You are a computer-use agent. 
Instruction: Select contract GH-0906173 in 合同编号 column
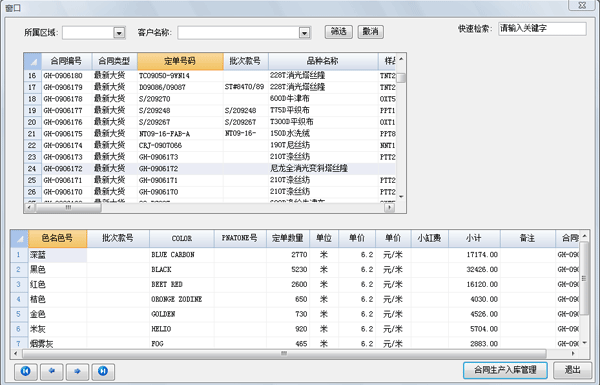(66, 157)
